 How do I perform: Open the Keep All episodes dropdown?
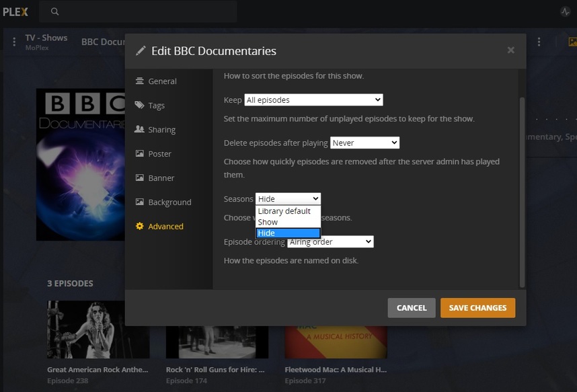(313, 100)
